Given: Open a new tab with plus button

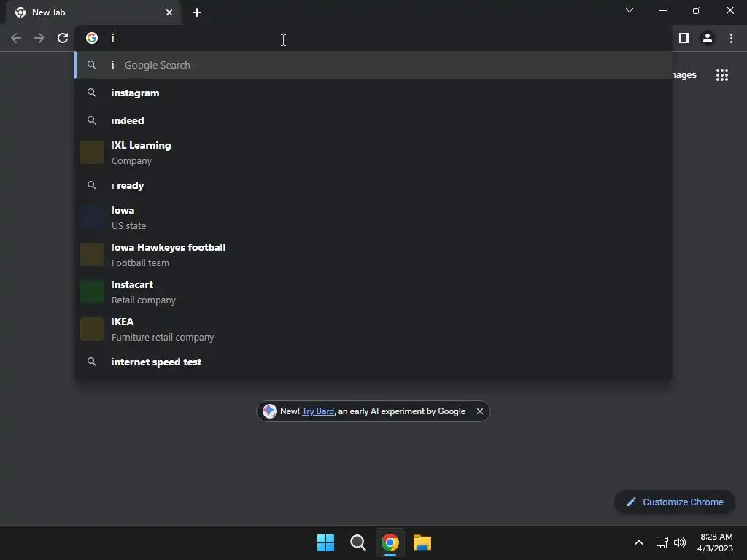Looking at the screenshot, I should pyautogui.click(x=197, y=12).
